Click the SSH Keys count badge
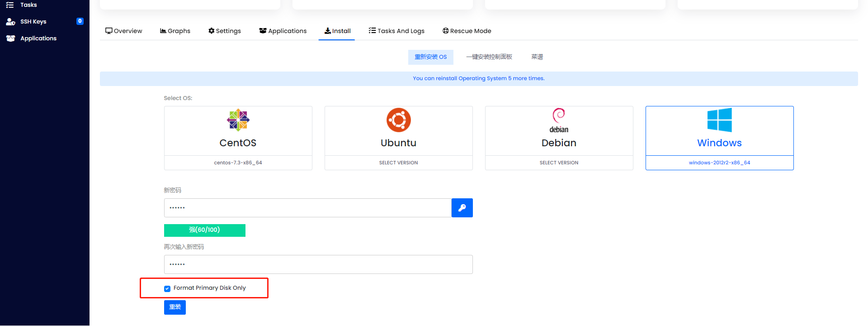This screenshot has height=326, width=868. pos(80,21)
